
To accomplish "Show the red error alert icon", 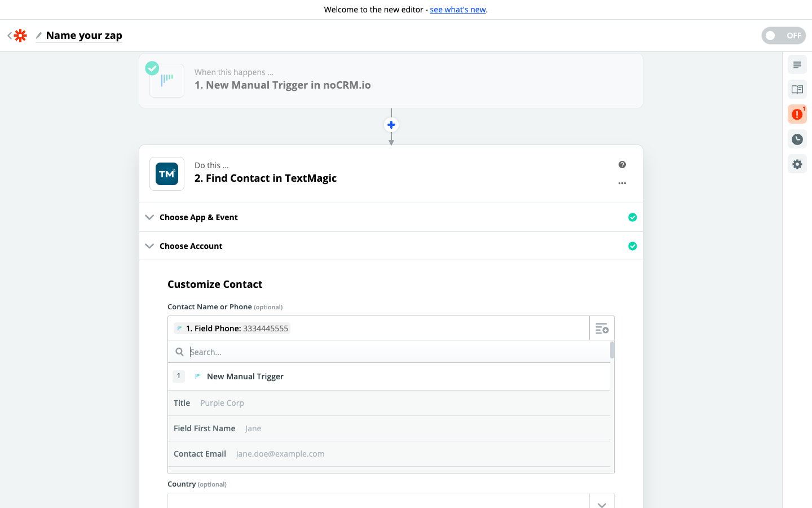I will point(797,114).
